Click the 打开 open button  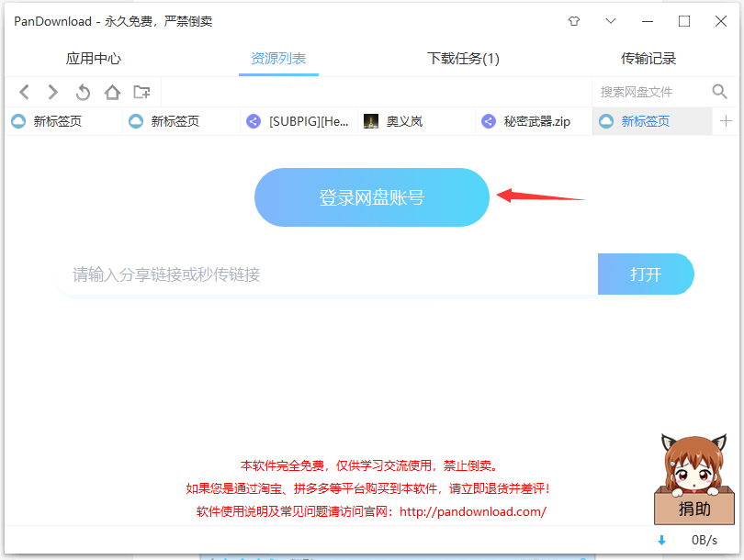tap(646, 274)
